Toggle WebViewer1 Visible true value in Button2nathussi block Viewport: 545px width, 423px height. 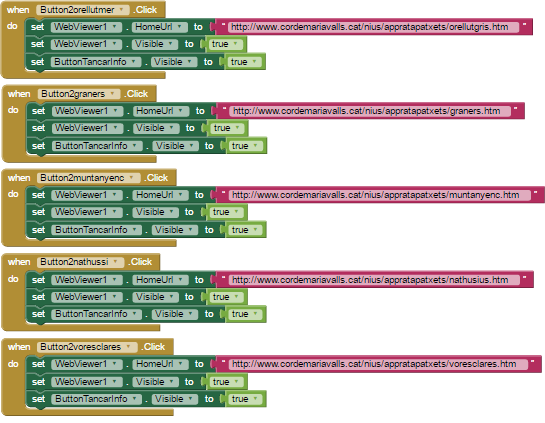226,297
